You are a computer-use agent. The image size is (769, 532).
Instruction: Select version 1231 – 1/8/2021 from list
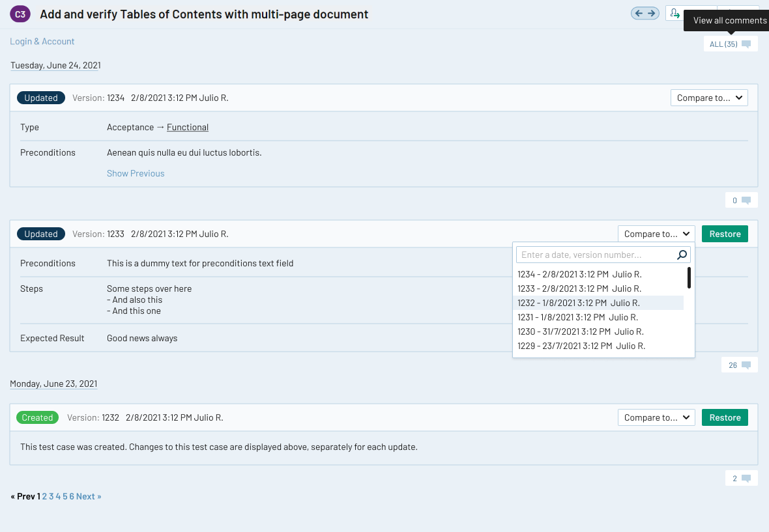click(x=577, y=317)
